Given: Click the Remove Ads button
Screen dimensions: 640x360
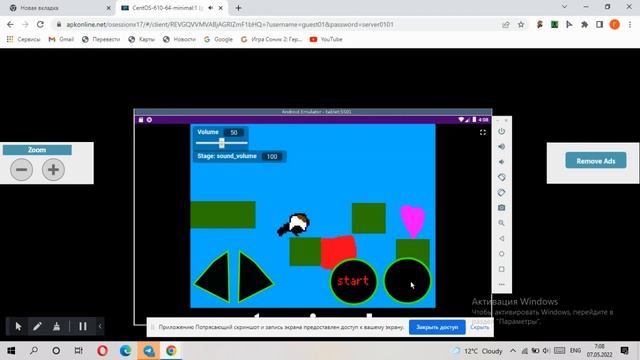Looking at the screenshot, I should point(596,161).
